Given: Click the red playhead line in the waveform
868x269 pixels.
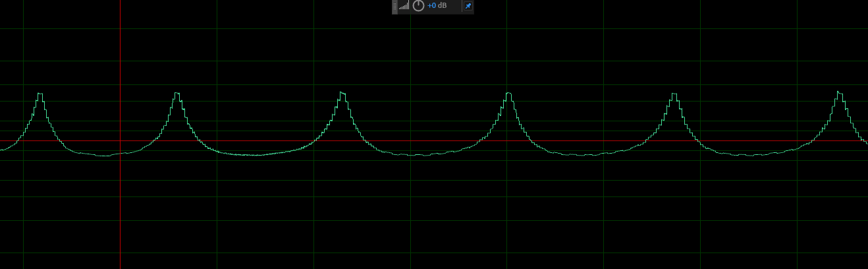Looking at the screenshot, I should (x=121, y=134).
